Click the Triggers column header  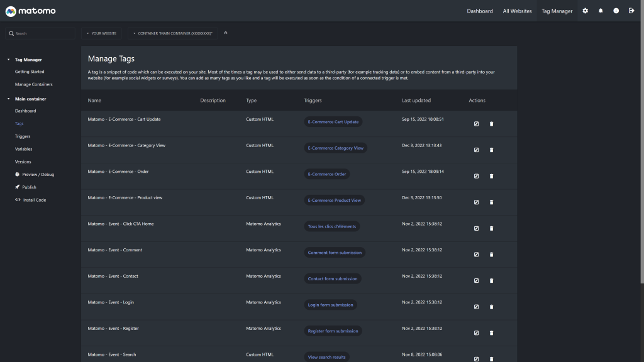(313, 101)
